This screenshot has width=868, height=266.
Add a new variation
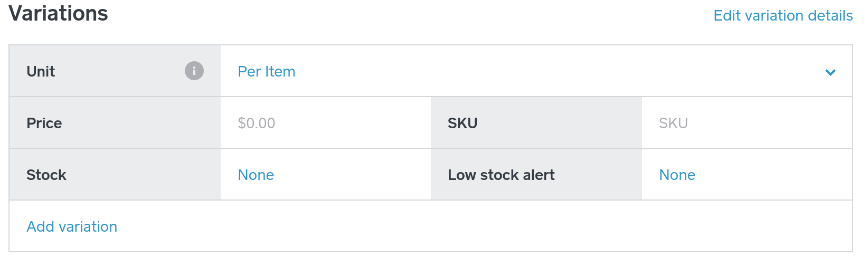click(72, 227)
